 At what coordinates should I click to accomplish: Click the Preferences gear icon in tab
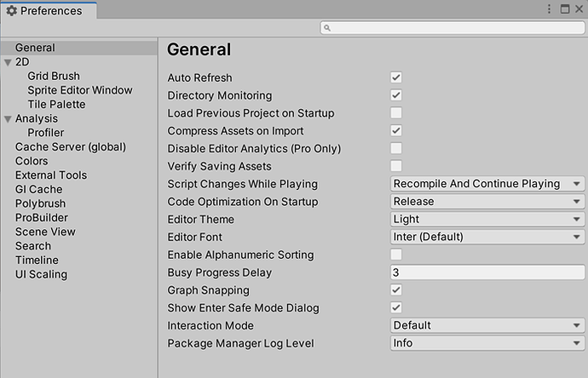point(11,11)
